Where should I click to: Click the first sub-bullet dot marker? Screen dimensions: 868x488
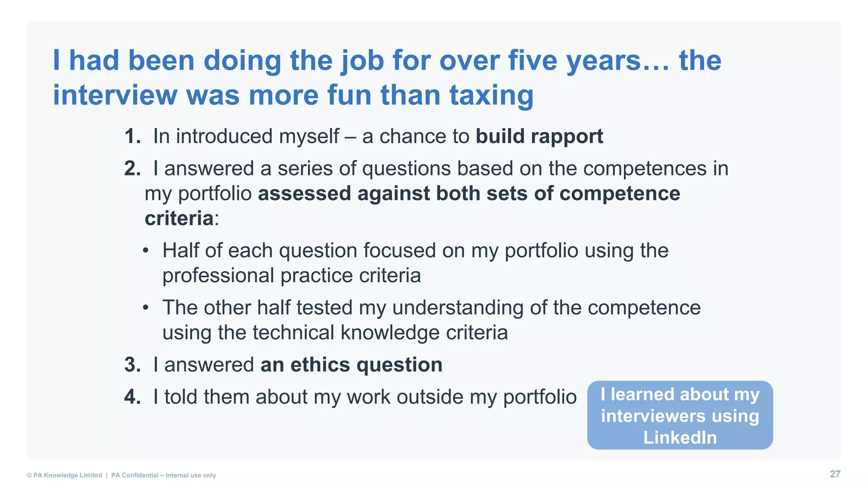pos(145,250)
